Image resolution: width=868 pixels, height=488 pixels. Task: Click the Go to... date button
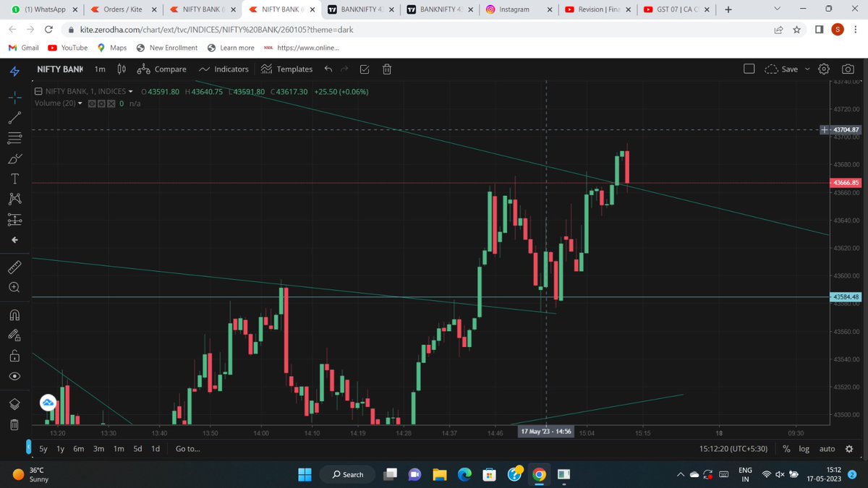(187, 449)
